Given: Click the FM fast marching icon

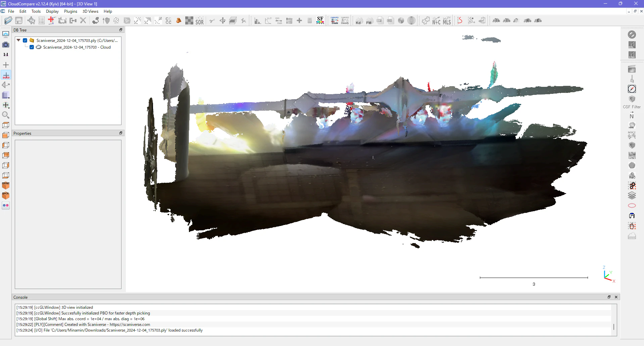Looking at the screenshot, I should (369, 21).
